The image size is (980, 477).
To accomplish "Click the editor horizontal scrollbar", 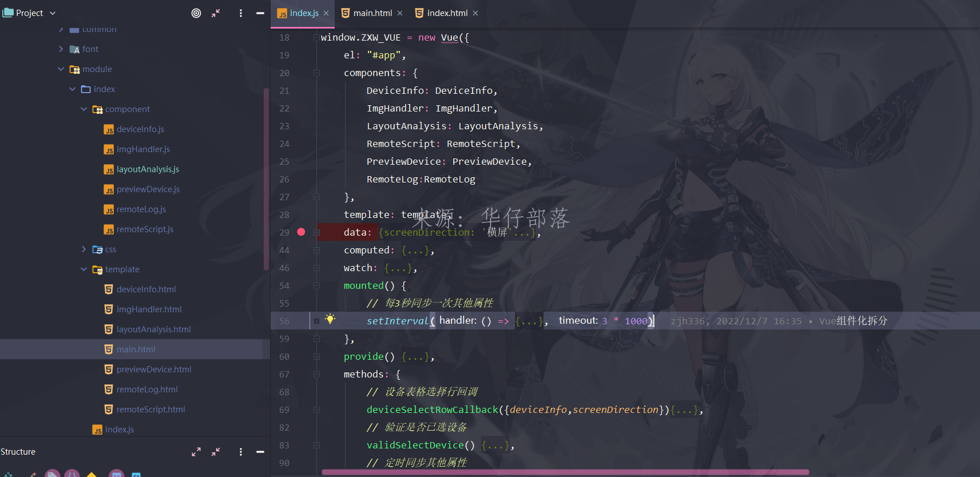I will 565,472.
